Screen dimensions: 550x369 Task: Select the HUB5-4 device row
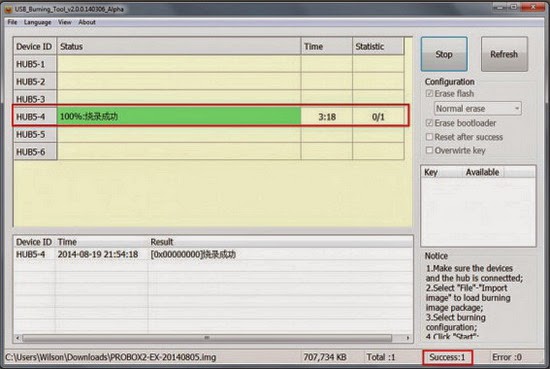(x=210, y=116)
